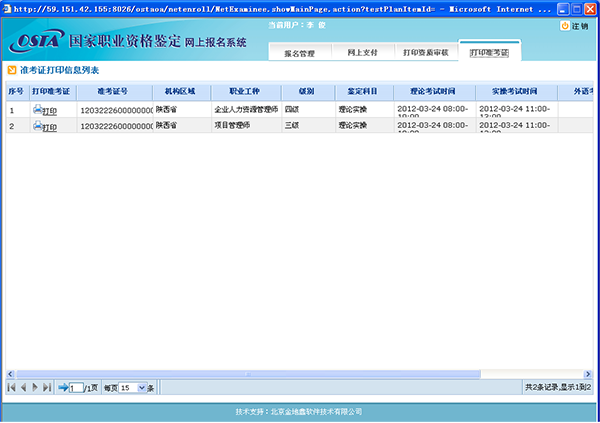
Task: Click the blue jump-to-page arrow icon
Action: (x=63, y=387)
